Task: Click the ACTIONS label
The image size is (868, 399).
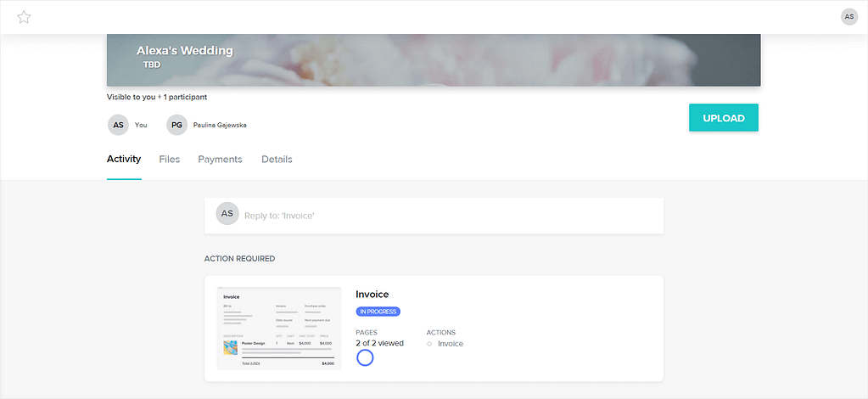Action: 441,333
